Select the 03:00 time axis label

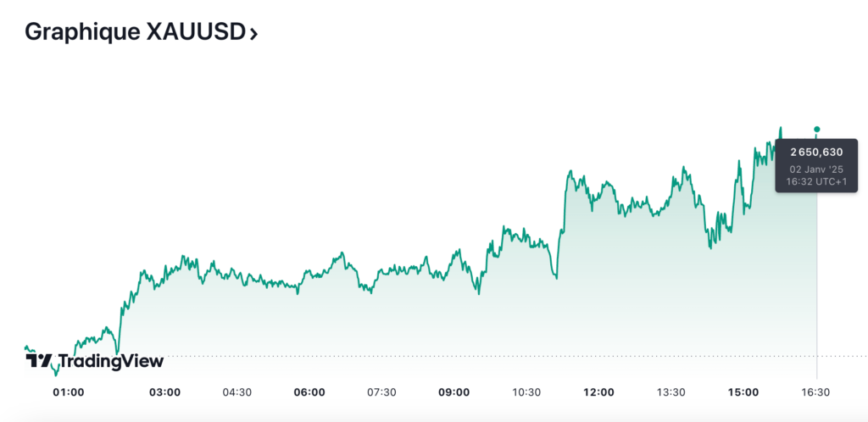tap(164, 392)
